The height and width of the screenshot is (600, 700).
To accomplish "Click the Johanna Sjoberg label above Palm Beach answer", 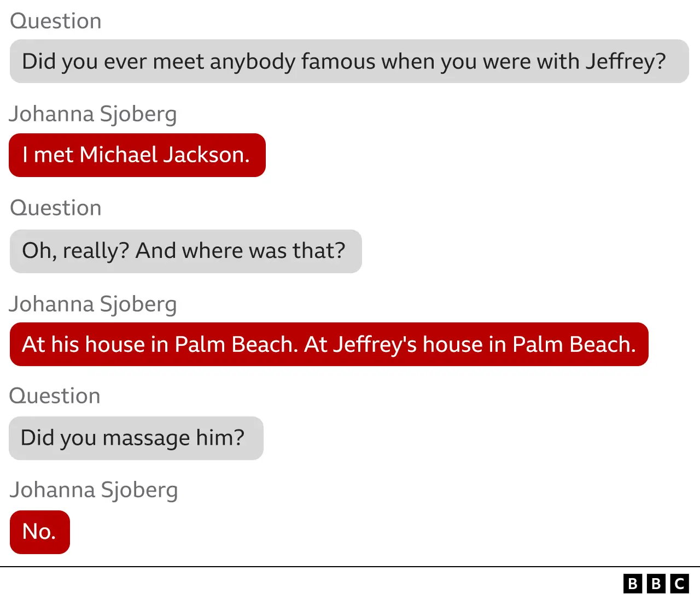I will (x=93, y=304).
